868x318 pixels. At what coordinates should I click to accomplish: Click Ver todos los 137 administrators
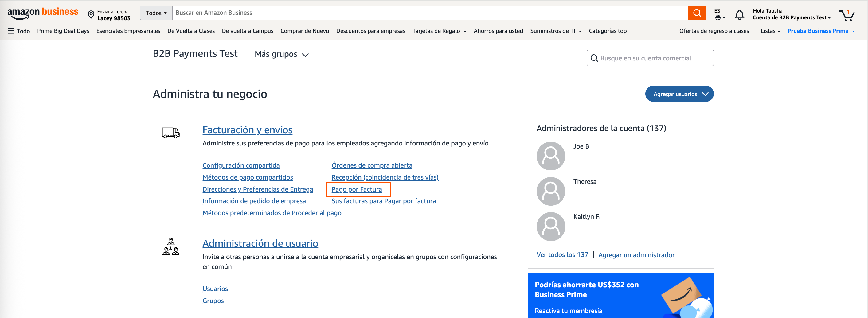pyautogui.click(x=562, y=255)
